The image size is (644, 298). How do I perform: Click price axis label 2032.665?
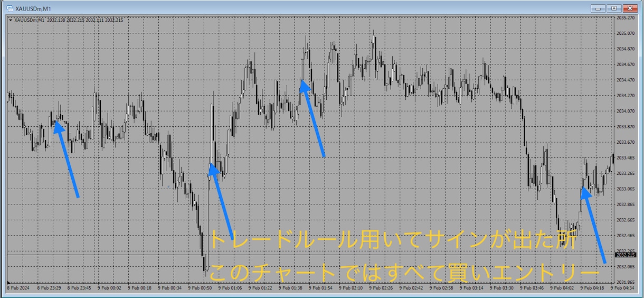pos(626,220)
